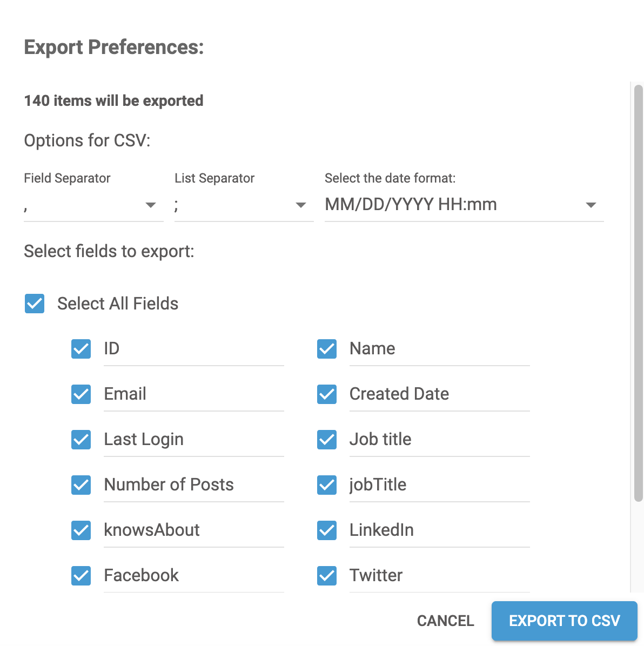Viewport: 644px width, 646px height.
Task: Click the dialog's vertical scrollbar
Action: (x=638, y=292)
